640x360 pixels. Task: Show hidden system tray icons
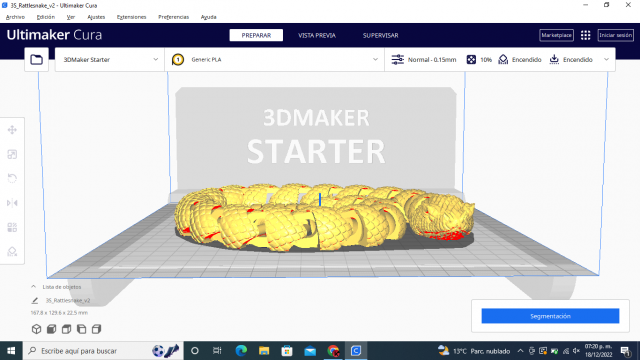520,351
